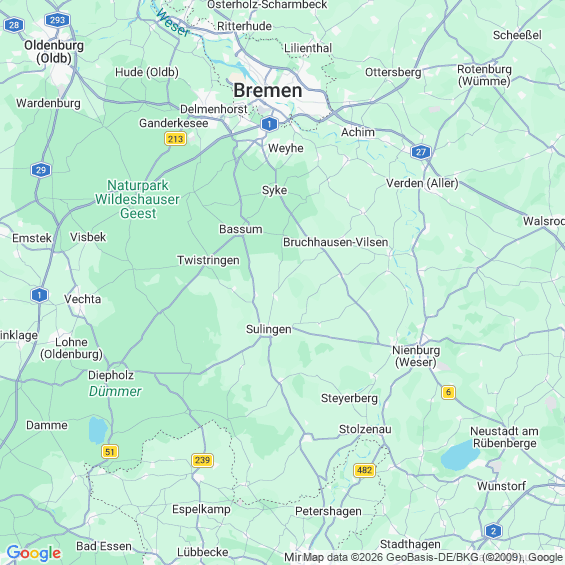
Task: Select the yellow 482 road marker
Action: pyautogui.click(x=365, y=470)
